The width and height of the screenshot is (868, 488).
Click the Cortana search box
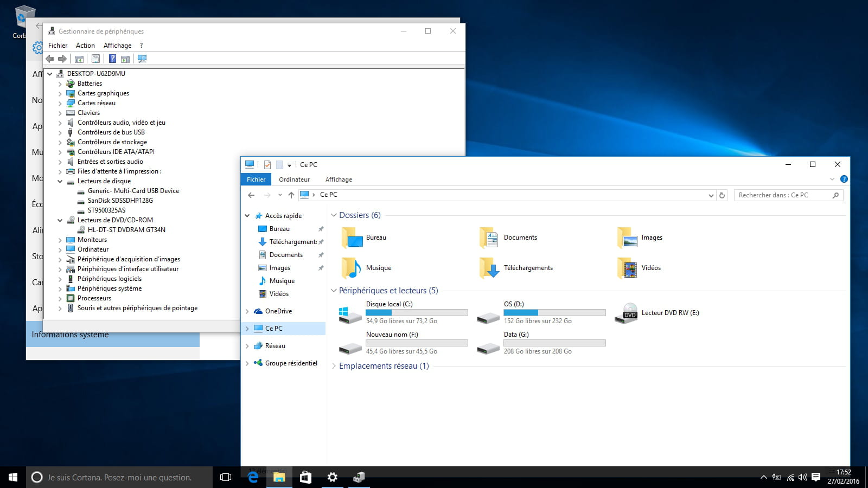point(119,477)
